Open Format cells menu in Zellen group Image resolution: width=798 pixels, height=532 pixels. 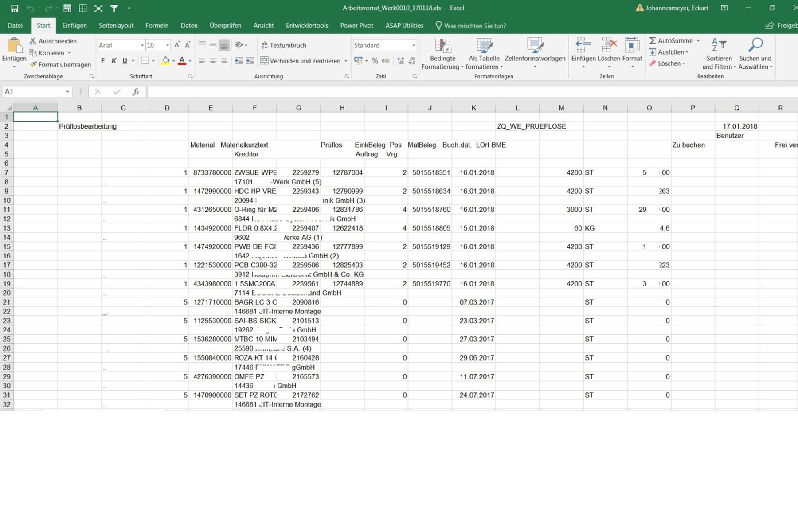point(632,54)
